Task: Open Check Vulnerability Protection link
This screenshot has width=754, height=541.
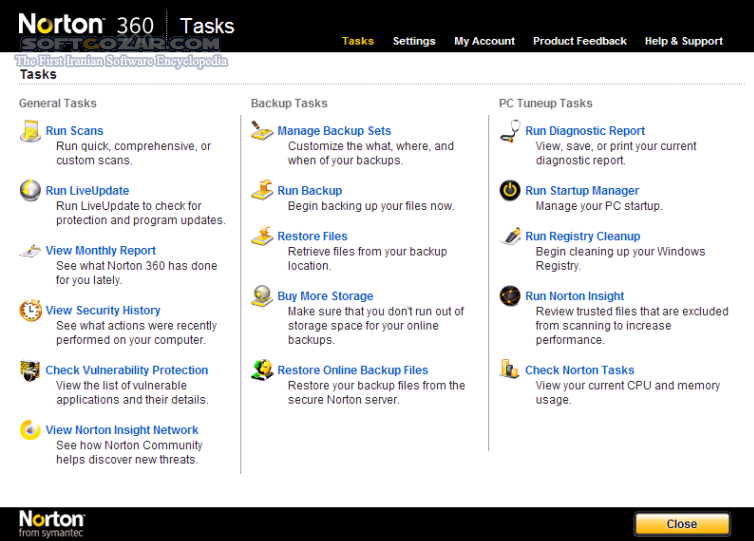Action: pos(127,370)
